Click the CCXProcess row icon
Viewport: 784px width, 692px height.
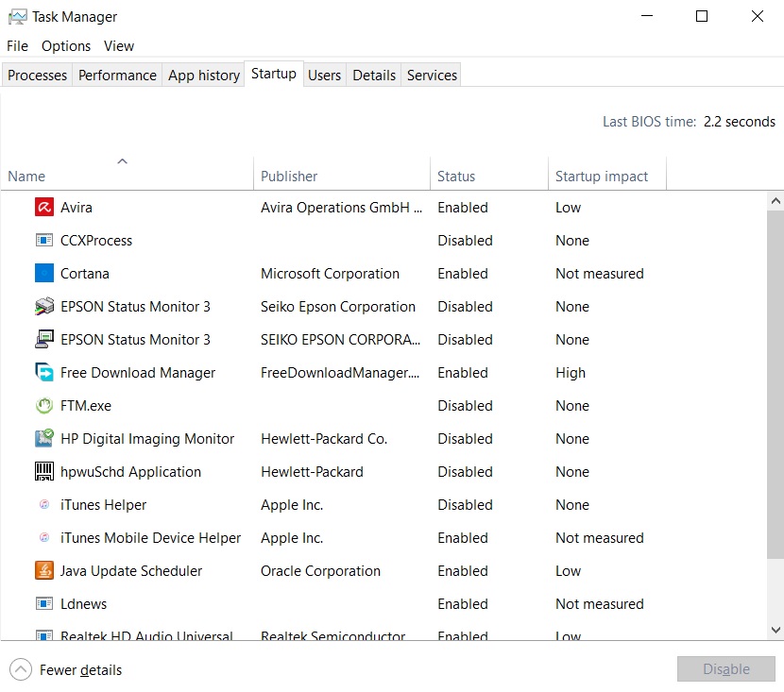44,240
